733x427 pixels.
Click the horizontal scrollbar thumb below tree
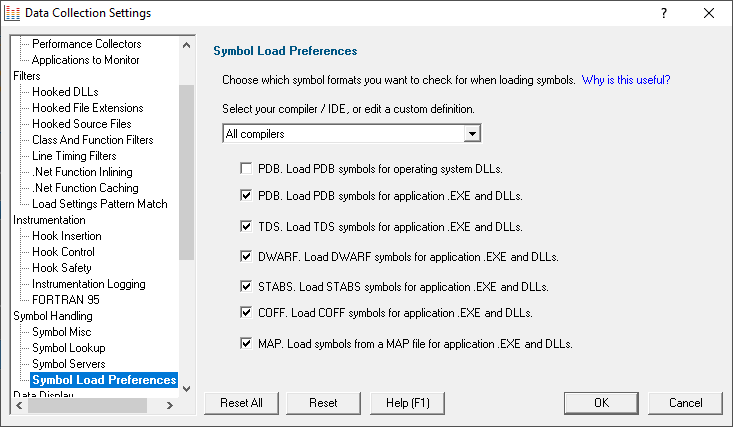pyautogui.click(x=87, y=405)
